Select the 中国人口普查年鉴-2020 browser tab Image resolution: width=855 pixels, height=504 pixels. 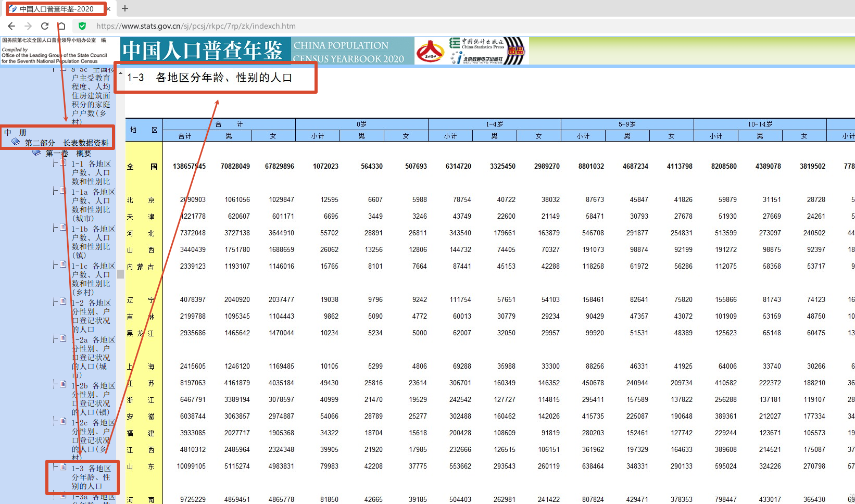(56, 9)
